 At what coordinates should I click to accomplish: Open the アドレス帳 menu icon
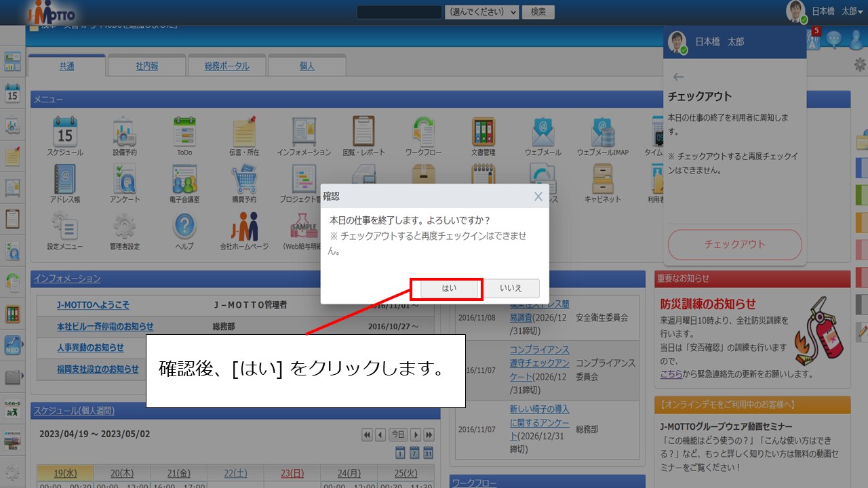click(65, 178)
